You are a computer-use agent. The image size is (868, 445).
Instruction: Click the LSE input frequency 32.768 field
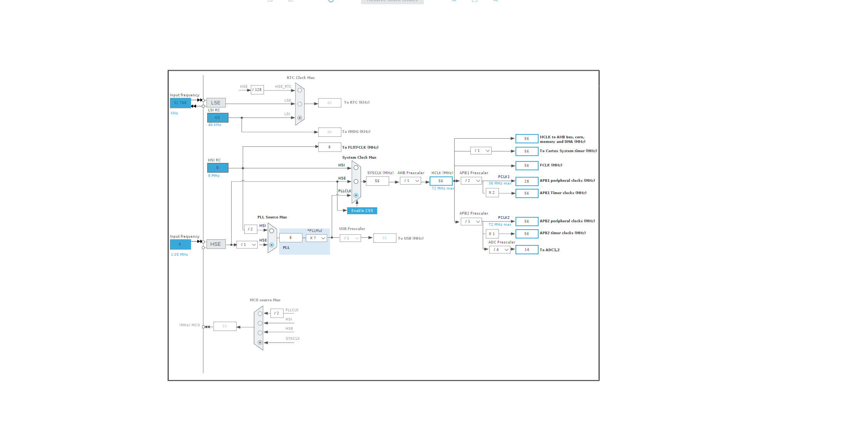180,103
